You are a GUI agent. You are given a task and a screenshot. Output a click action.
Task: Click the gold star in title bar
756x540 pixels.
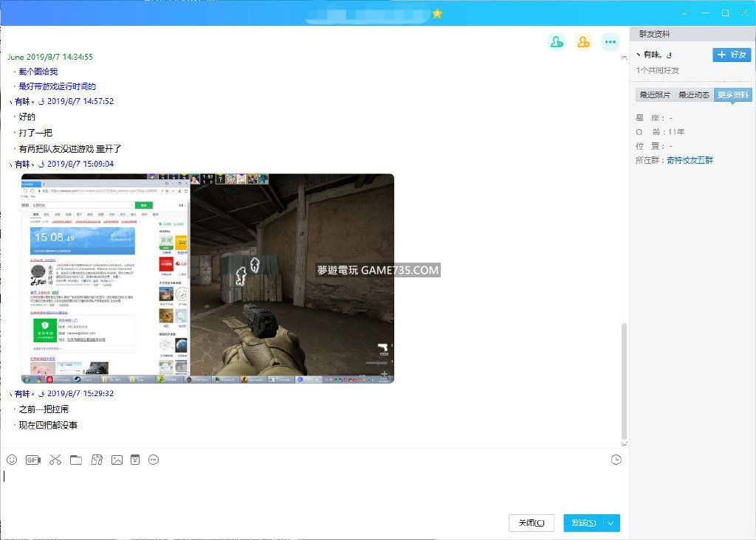[x=437, y=13]
